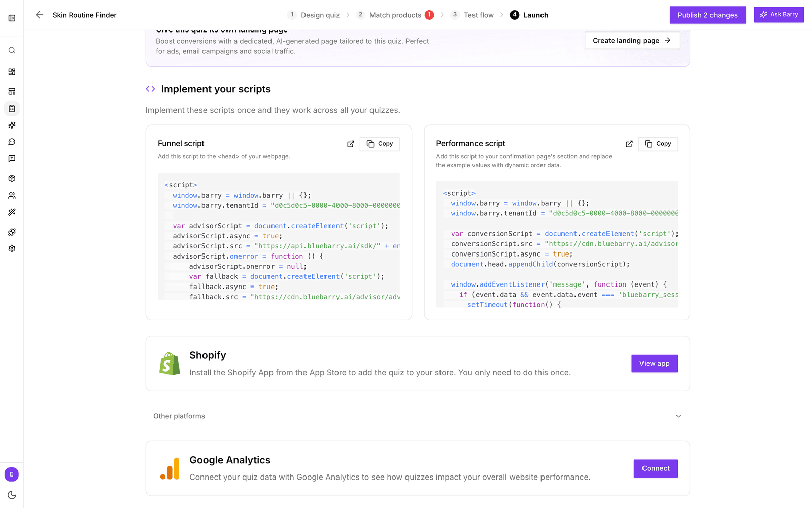Click the Implement your scripts heading
Image resolution: width=812 pixels, height=508 pixels.
[216, 89]
